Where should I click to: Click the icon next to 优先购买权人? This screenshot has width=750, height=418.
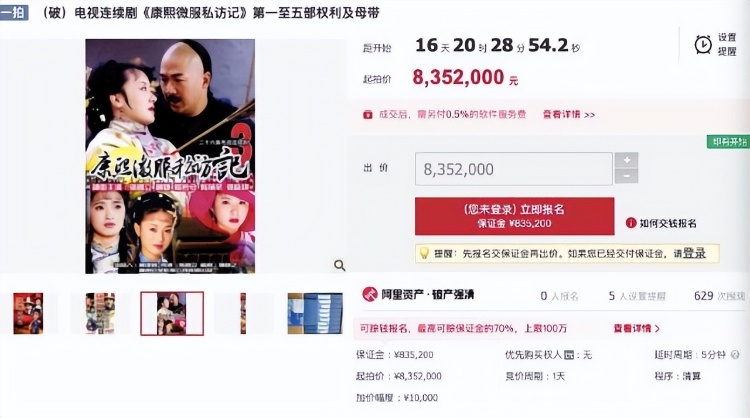point(569,355)
